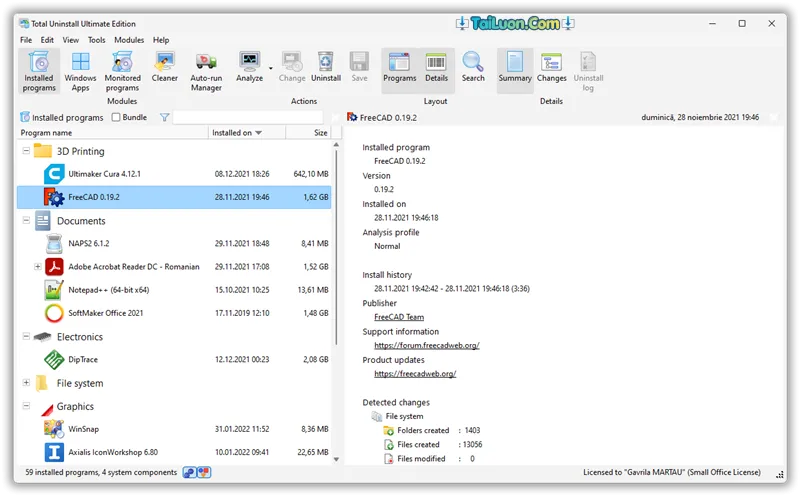Open the Uninstall log view

click(588, 71)
